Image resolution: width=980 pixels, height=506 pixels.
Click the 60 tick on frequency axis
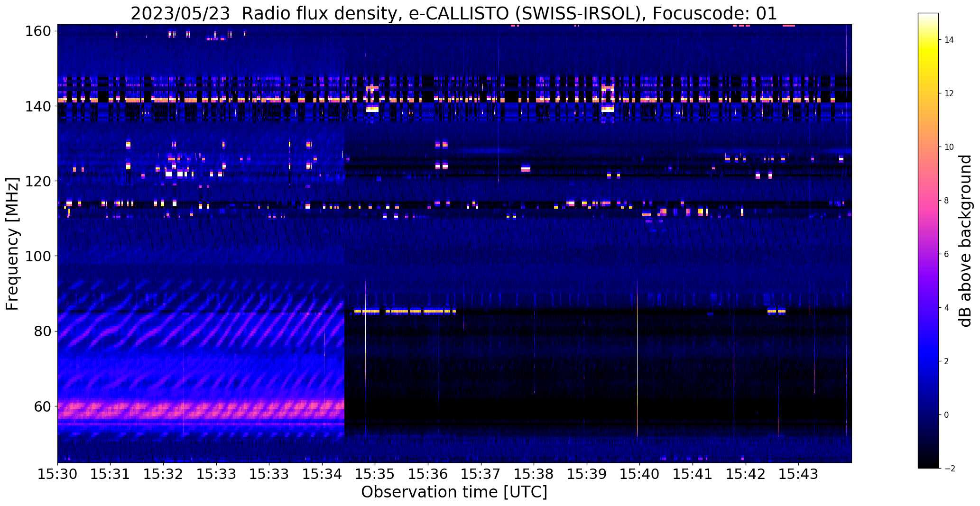click(42, 406)
